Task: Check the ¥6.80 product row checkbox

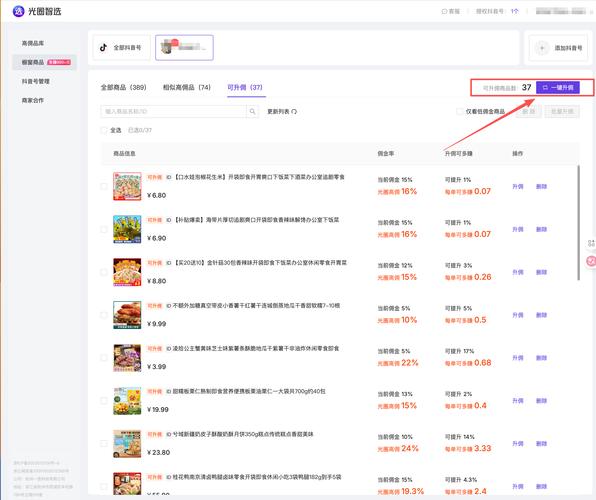Action: [104, 186]
